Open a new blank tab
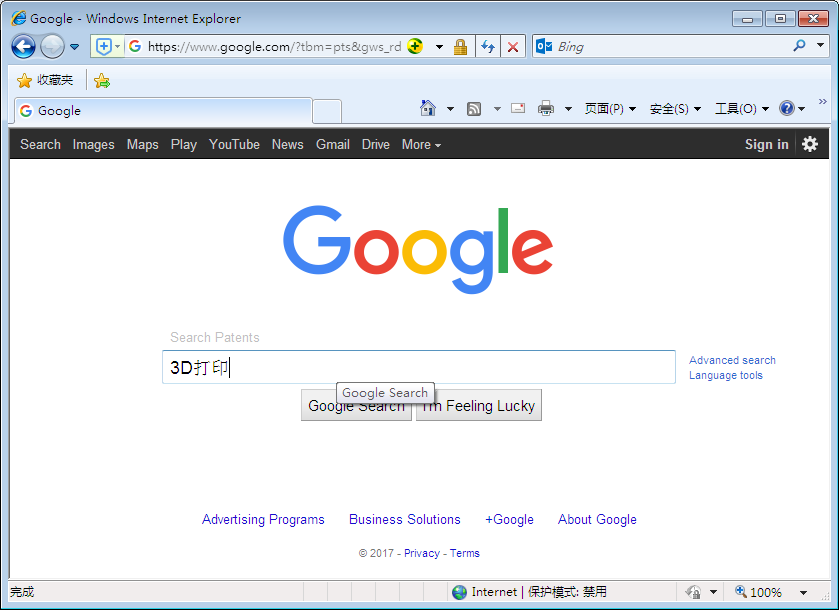 coord(327,112)
